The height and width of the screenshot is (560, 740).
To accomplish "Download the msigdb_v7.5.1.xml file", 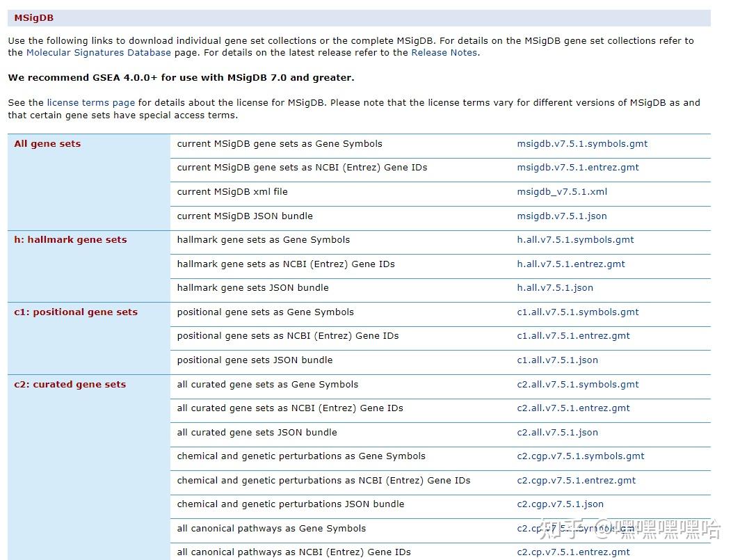I will pos(562,192).
